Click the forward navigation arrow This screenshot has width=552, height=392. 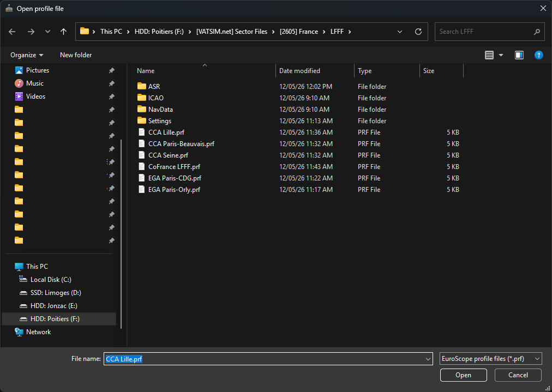pos(31,32)
